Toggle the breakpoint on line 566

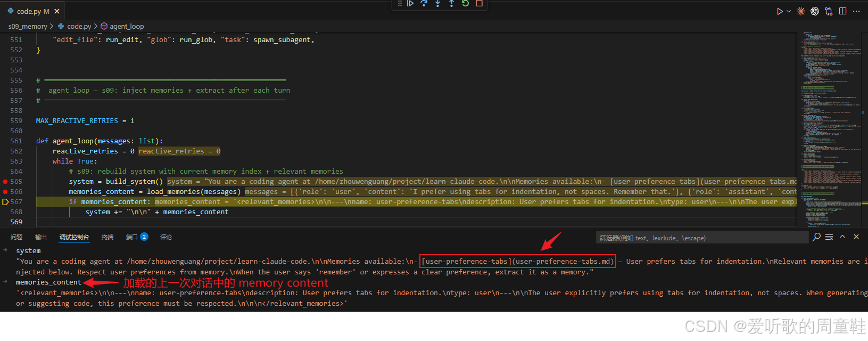(5, 192)
